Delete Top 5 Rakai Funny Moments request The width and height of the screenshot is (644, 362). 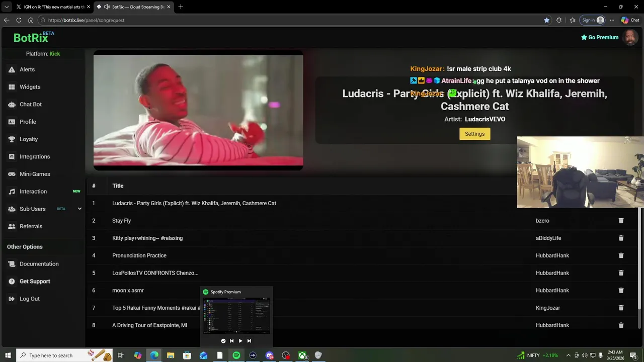pyautogui.click(x=621, y=308)
